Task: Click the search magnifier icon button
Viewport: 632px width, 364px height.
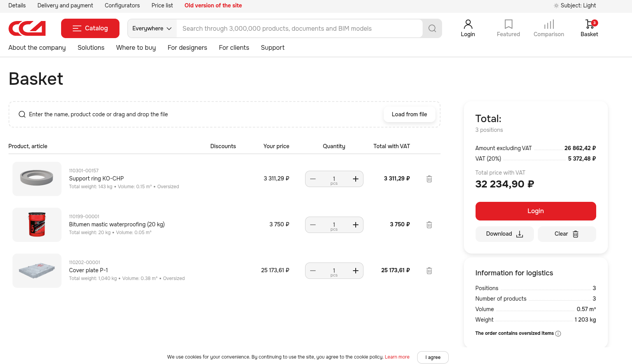Action: click(x=432, y=28)
